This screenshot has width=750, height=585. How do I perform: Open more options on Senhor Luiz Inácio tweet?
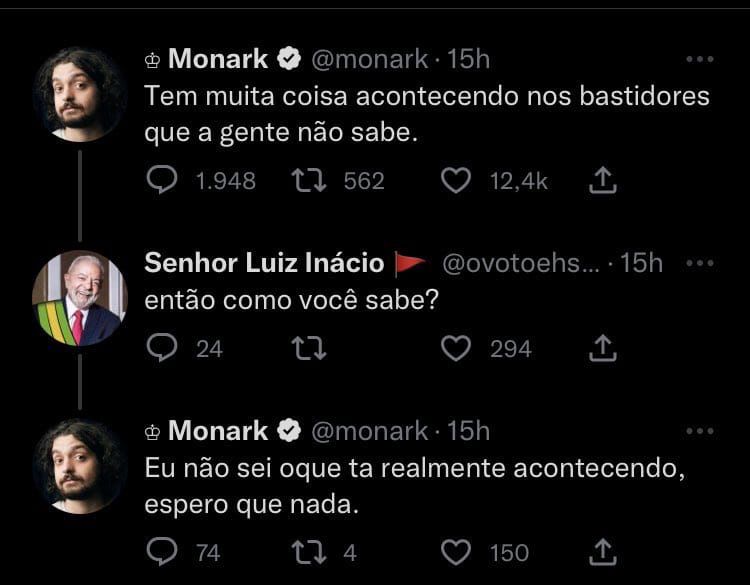700,263
